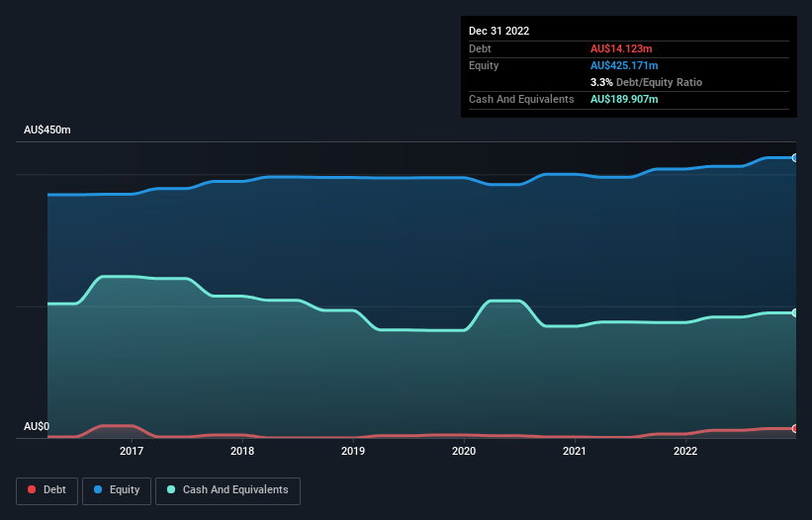Select the 2021 x-axis label
The height and width of the screenshot is (520, 812).
click(x=575, y=451)
